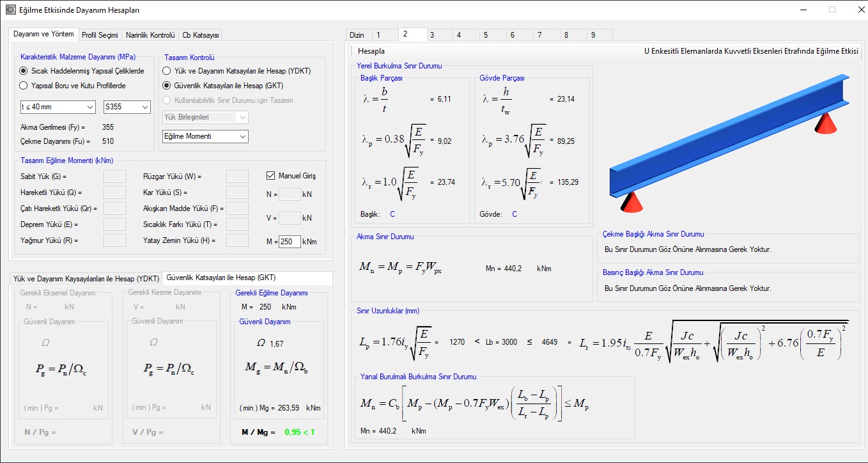This screenshot has height=463, width=868.
Task: Select result tab 1
Action: click(x=384, y=35)
